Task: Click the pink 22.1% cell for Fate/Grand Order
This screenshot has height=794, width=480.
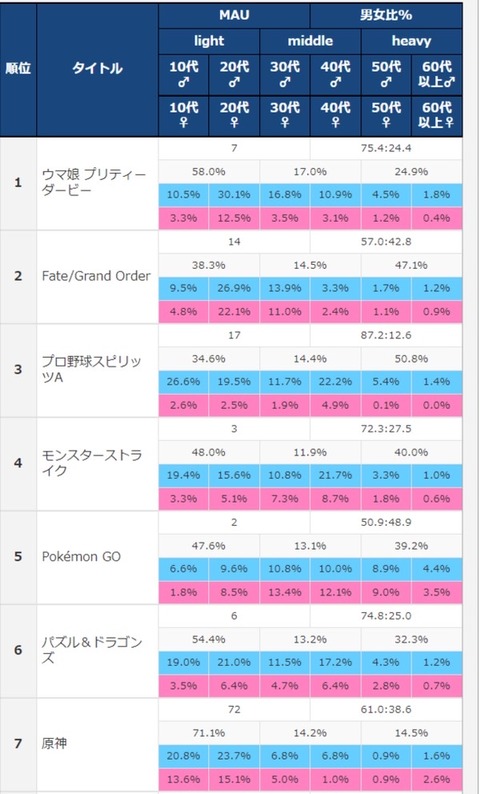Action: [x=234, y=311]
